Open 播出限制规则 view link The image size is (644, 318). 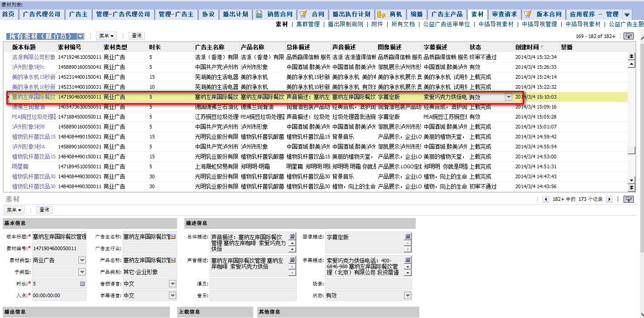[x=345, y=24]
